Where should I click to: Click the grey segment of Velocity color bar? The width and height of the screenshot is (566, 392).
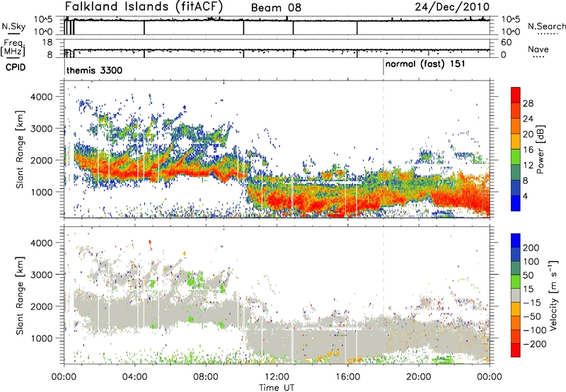[x=516, y=295]
